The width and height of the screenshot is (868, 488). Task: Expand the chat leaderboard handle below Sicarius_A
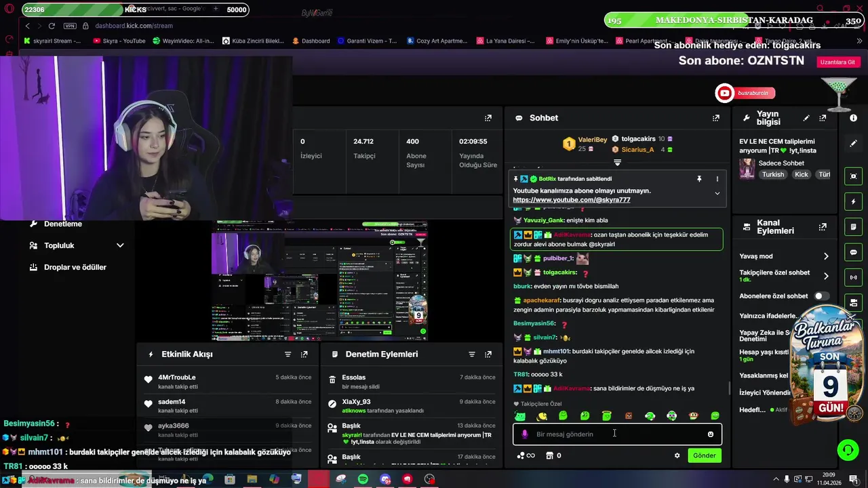pos(617,163)
